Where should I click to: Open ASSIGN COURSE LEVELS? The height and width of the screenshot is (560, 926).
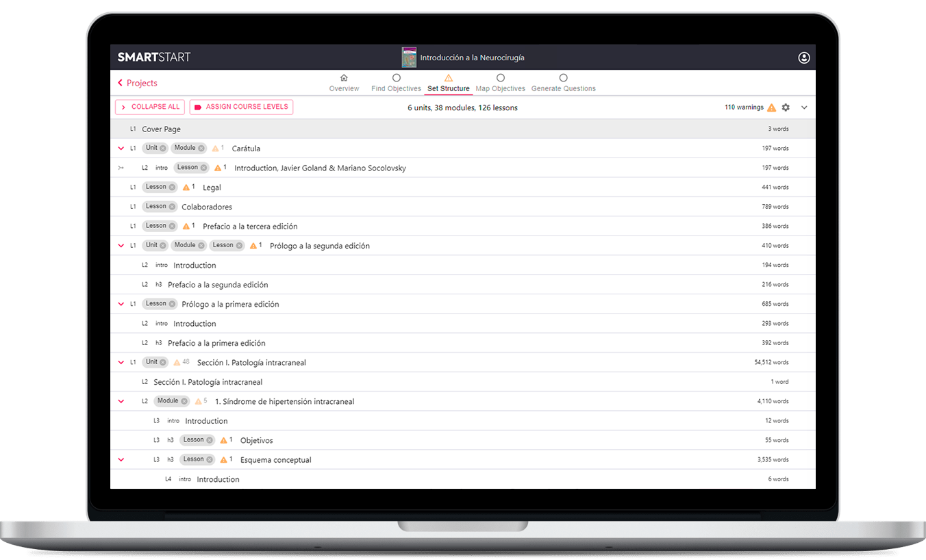coord(243,107)
